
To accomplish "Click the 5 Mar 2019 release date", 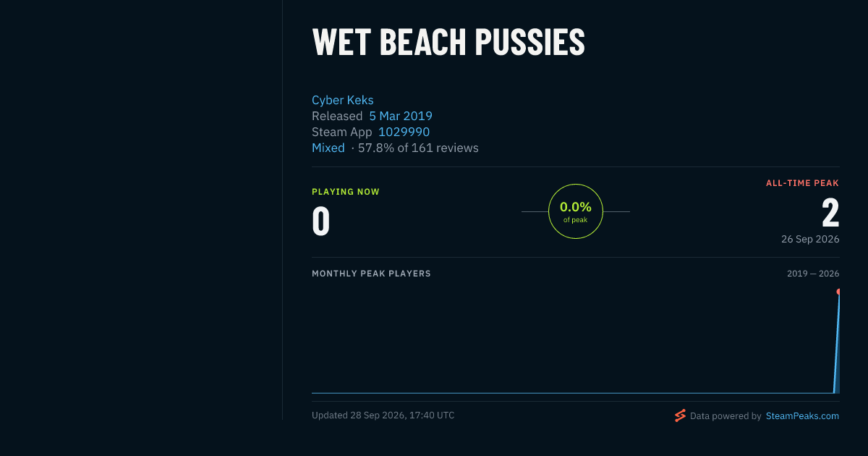I will pyautogui.click(x=401, y=116).
